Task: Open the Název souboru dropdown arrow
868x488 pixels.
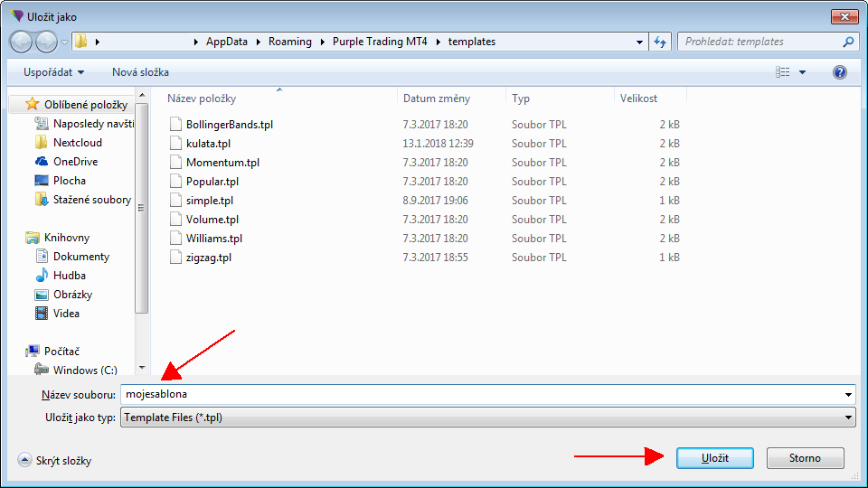Action: [x=848, y=395]
